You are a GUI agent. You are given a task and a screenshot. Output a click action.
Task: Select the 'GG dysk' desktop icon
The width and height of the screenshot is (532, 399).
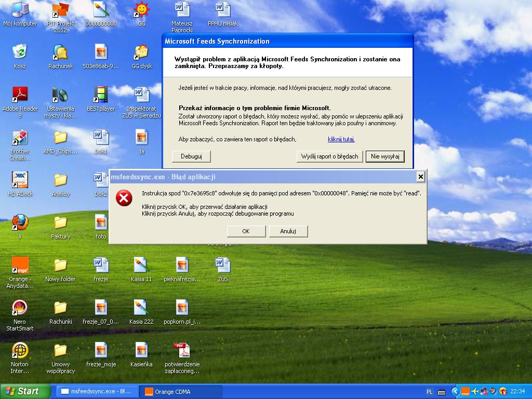141,57
